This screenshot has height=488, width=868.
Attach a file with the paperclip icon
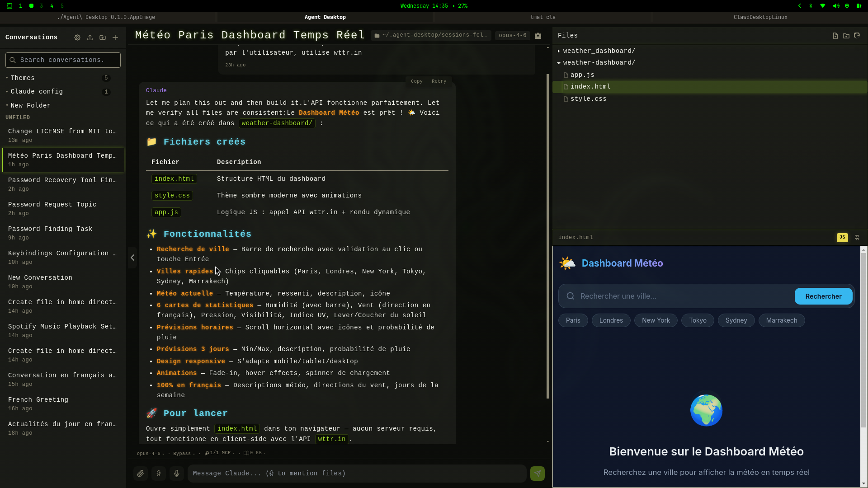click(141, 474)
